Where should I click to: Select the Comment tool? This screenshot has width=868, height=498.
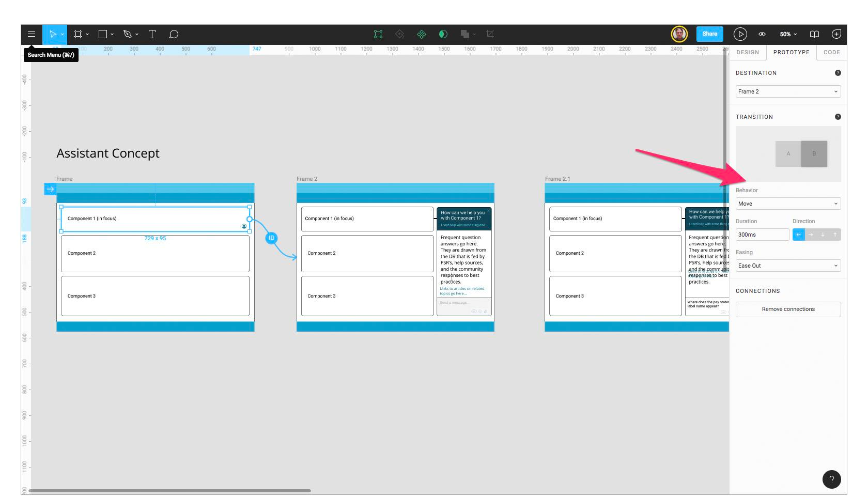(174, 34)
